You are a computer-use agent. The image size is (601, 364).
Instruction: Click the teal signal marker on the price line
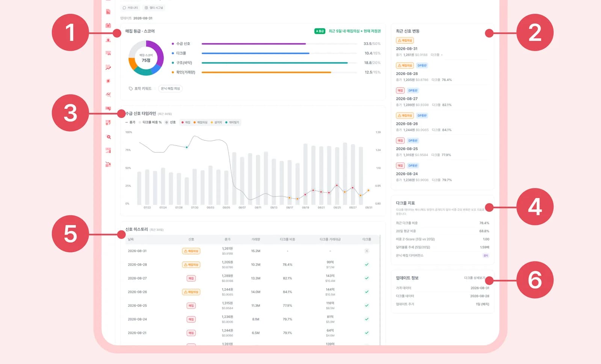pyautogui.click(x=187, y=147)
